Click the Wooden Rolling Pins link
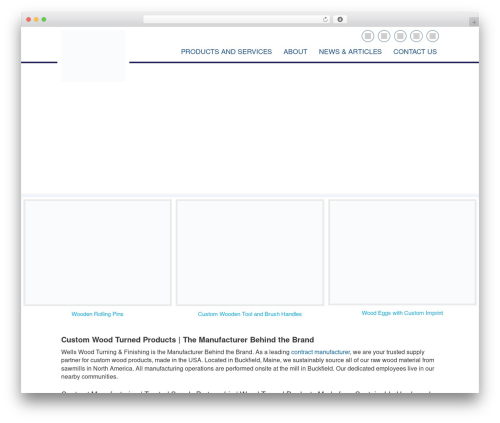The height and width of the screenshot is (423, 500). pyautogui.click(x=97, y=314)
